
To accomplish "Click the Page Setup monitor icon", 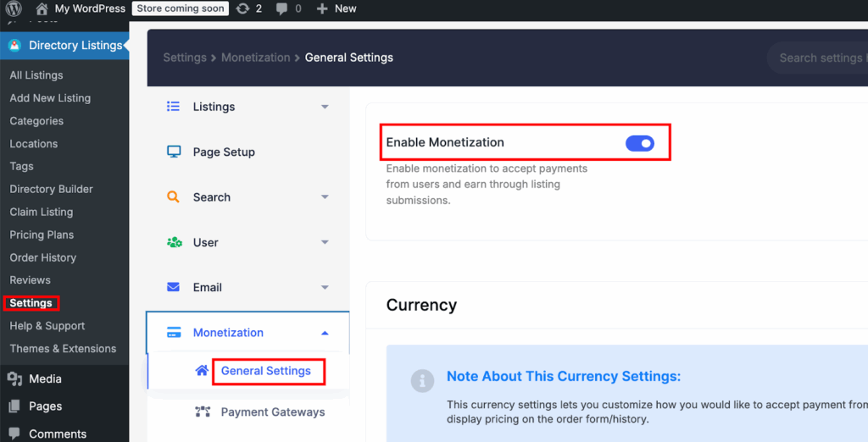I will (x=174, y=152).
